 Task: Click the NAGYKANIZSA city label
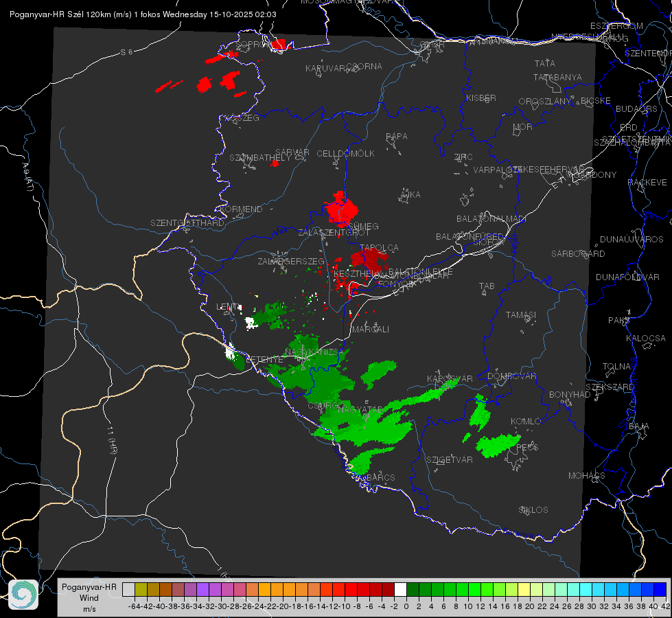(x=314, y=352)
